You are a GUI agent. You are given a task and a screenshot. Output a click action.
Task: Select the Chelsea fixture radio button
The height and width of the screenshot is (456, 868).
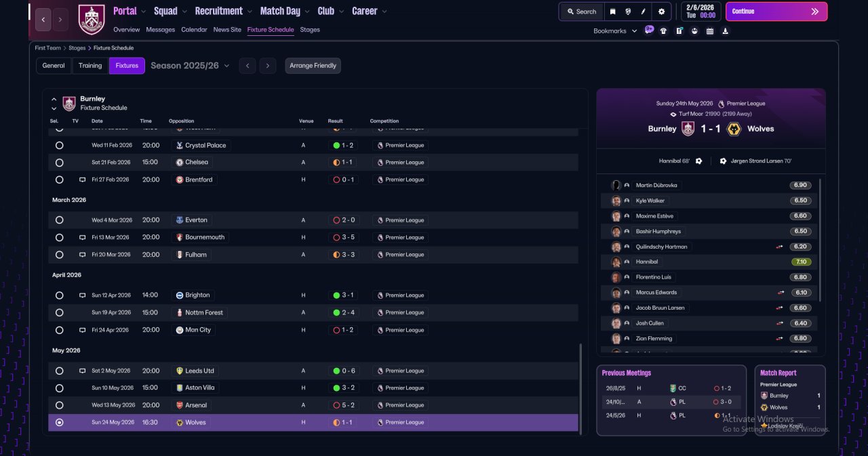pos(59,163)
